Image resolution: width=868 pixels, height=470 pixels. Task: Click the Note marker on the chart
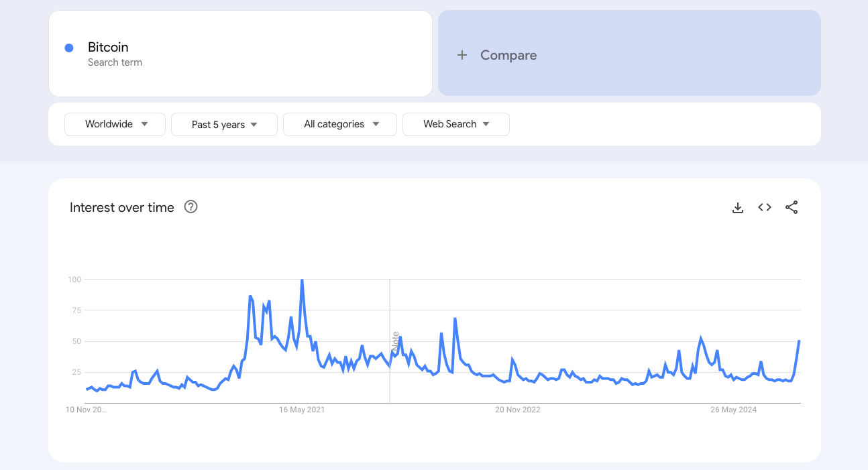(x=395, y=342)
